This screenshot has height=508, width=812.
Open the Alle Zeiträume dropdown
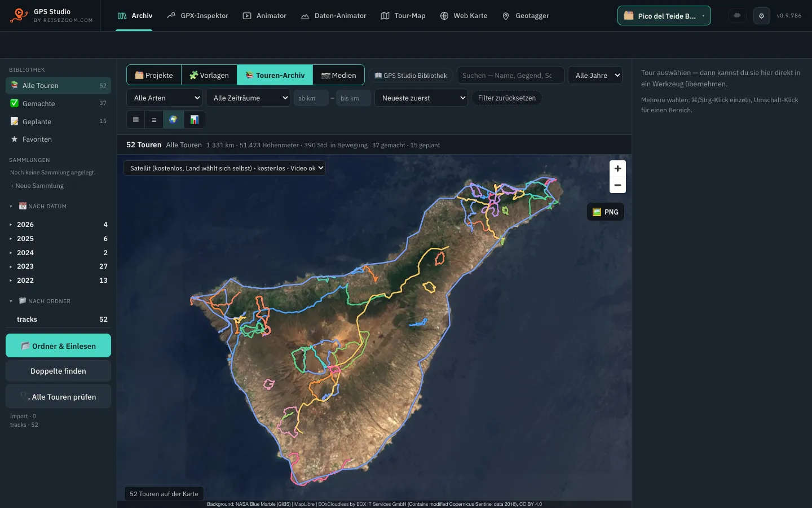click(x=248, y=98)
